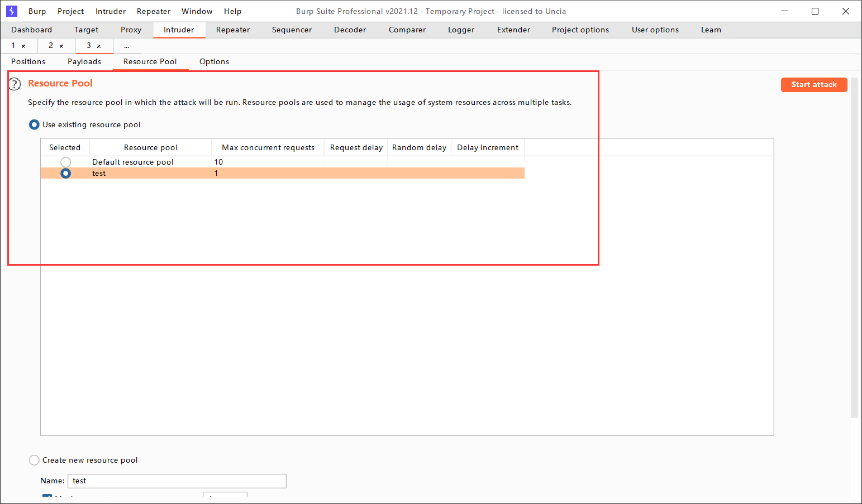Open the Project options tab
The image size is (862, 504).
[x=580, y=30]
